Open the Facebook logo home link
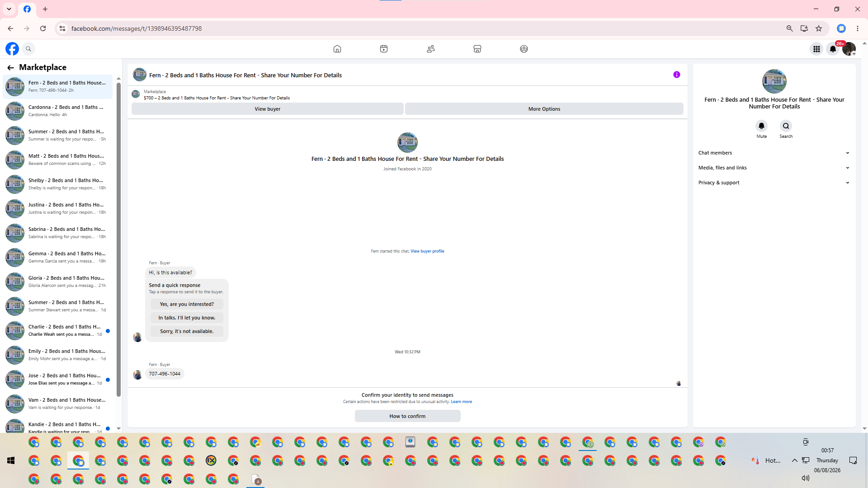 click(12, 49)
